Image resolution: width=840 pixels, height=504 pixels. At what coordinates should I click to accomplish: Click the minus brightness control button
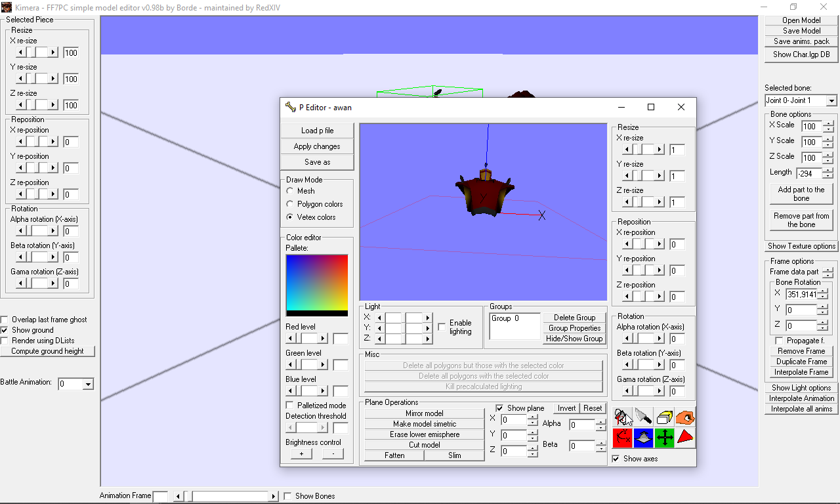(333, 454)
